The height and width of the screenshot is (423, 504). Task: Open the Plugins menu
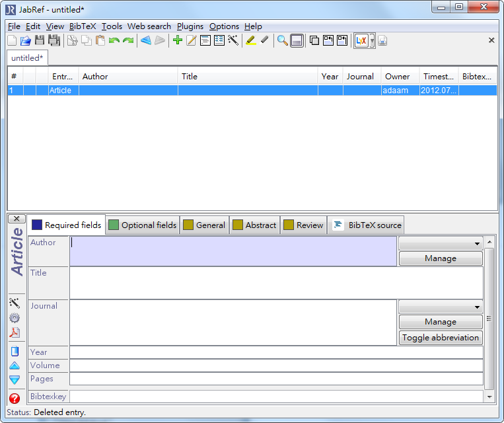click(190, 26)
